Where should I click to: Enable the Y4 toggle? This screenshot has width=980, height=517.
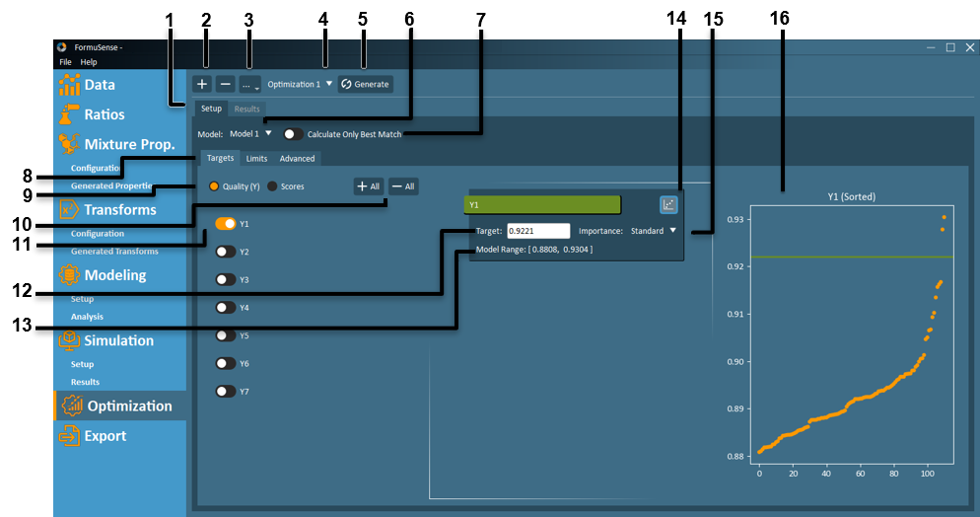[226, 307]
